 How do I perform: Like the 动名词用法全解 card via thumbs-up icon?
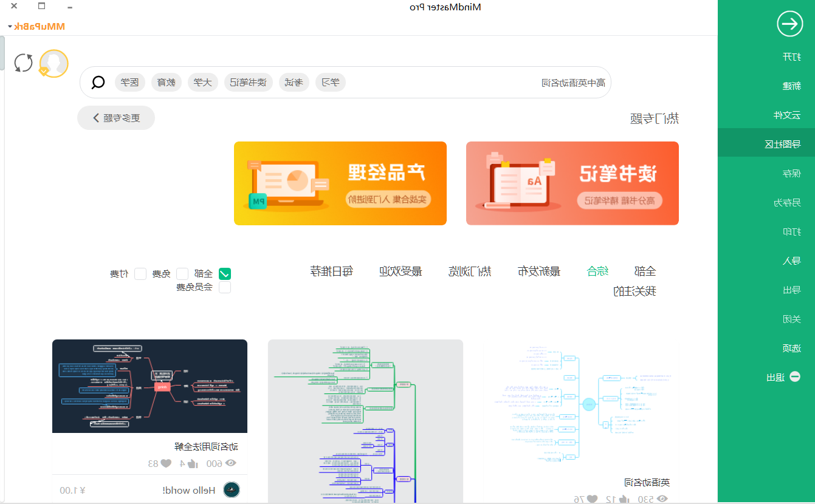pyautogui.click(x=193, y=463)
